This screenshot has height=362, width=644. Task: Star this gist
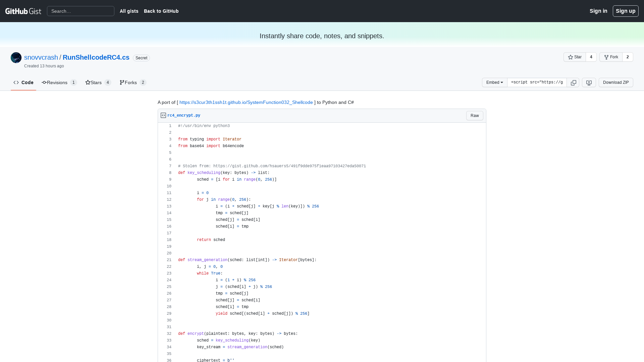point(575,57)
